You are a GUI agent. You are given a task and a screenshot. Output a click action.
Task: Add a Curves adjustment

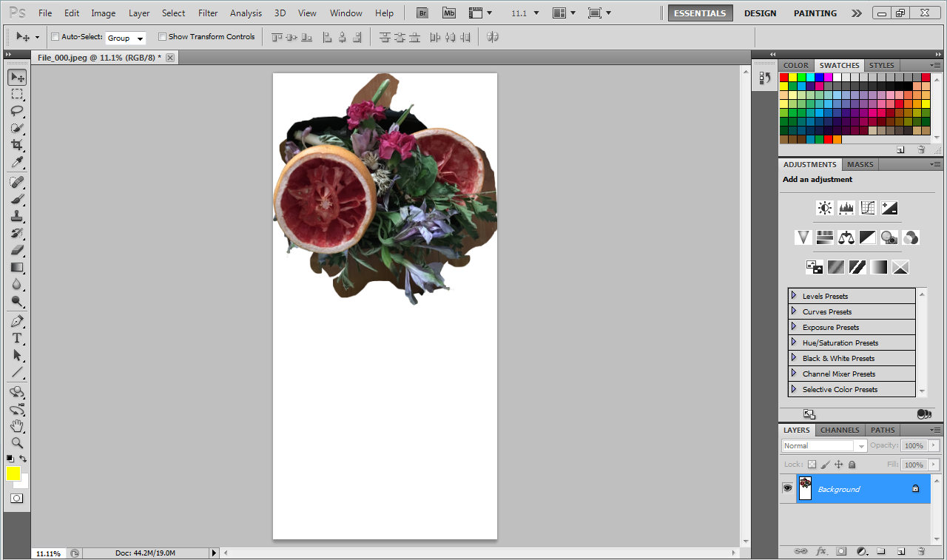[868, 208]
